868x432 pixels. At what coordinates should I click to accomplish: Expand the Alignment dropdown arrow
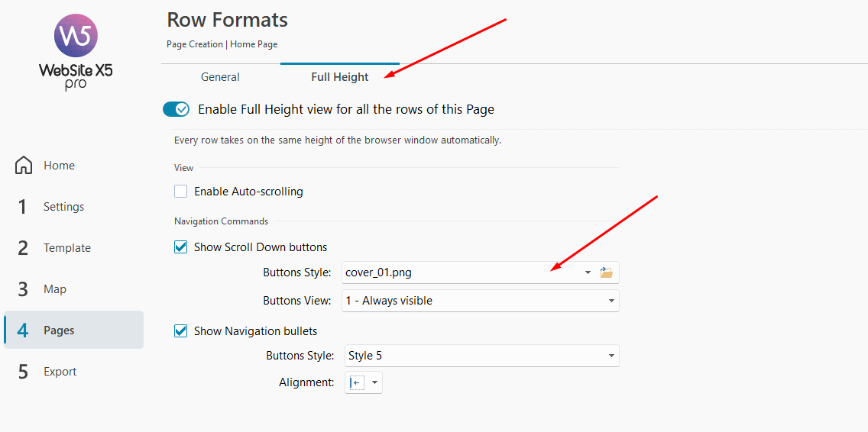[374, 383]
